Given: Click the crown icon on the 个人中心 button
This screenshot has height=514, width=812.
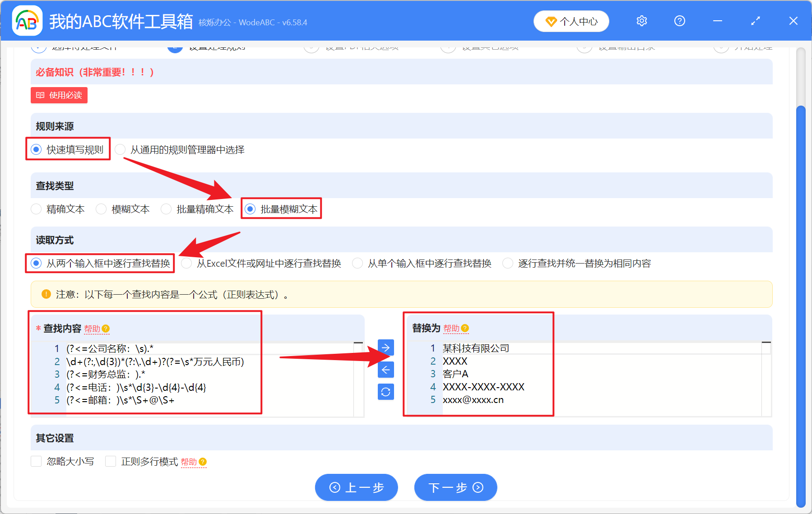Looking at the screenshot, I should (x=552, y=21).
